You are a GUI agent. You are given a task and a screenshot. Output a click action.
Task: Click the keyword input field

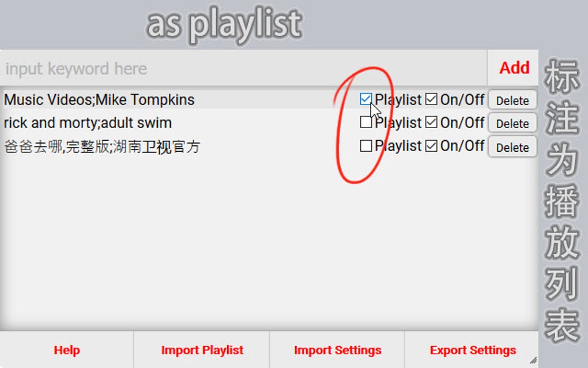[173, 68]
